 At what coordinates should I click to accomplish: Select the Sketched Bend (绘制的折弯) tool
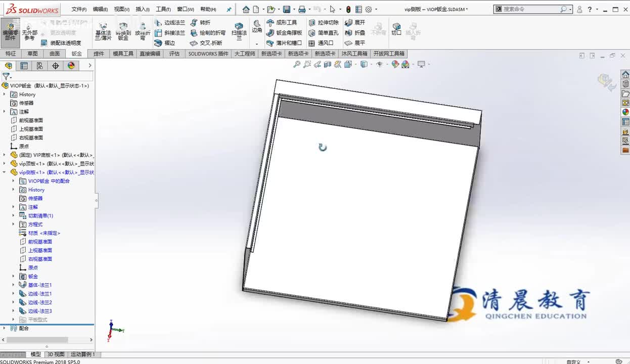(208, 33)
